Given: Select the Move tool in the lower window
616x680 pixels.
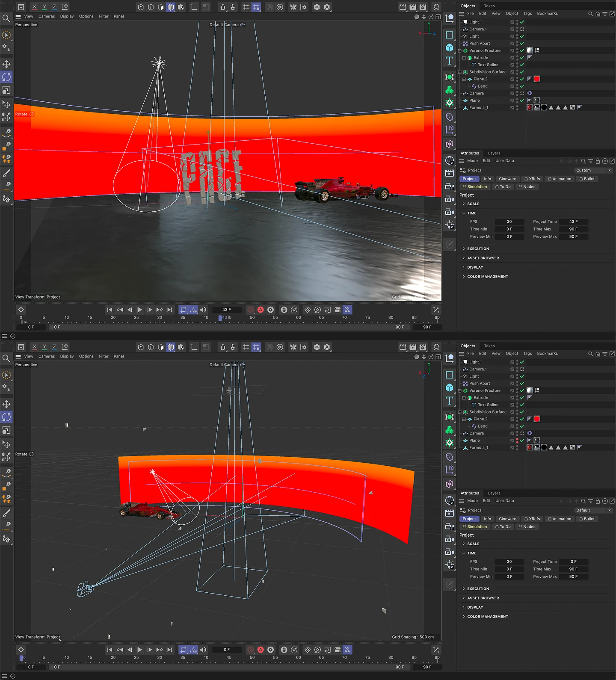Looking at the screenshot, I should pos(6,404).
